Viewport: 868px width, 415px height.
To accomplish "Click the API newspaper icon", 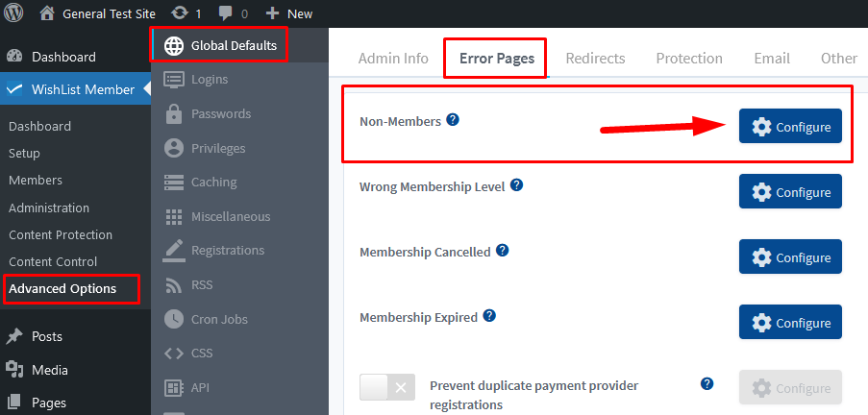I will click(174, 388).
